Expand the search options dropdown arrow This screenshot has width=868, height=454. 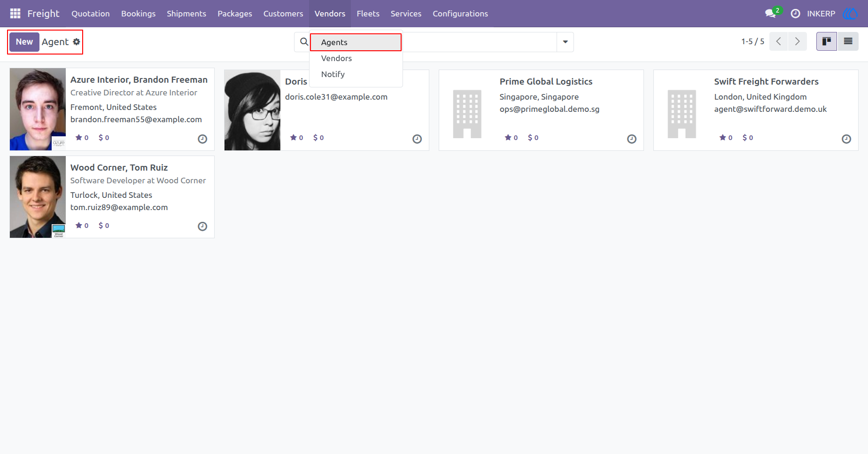click(x=565, y=42)
